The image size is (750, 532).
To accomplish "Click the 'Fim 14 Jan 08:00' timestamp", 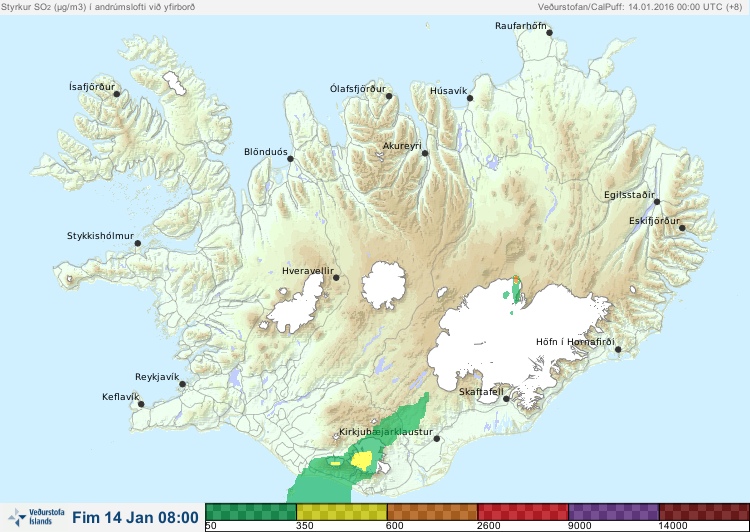I will pyautogui.click(x=135, y=517).
